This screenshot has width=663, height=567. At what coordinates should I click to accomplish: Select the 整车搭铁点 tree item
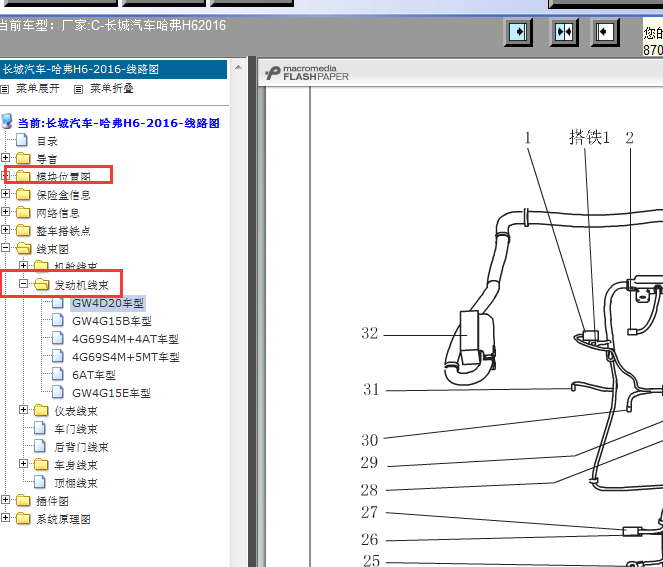click(63, 231)
